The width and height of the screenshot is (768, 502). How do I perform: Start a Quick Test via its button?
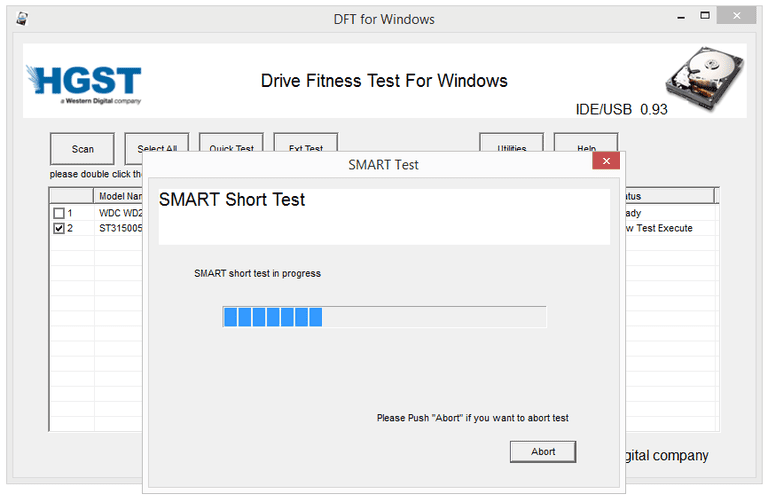point(231,143)
